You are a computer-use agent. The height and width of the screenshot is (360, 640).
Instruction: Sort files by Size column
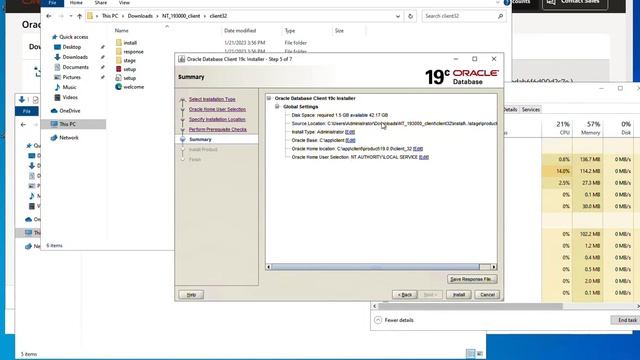point(339,31)
